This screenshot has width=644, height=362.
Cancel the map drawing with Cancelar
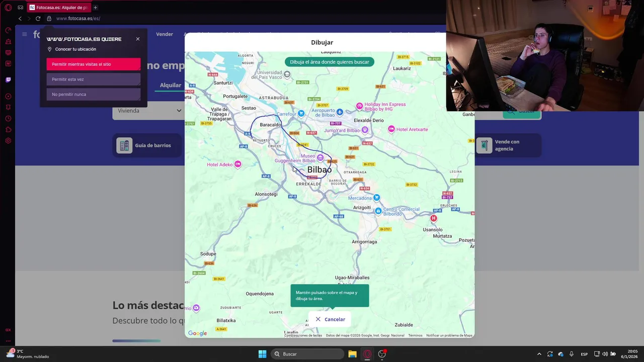pyautogui.click(x=330, y=319)
